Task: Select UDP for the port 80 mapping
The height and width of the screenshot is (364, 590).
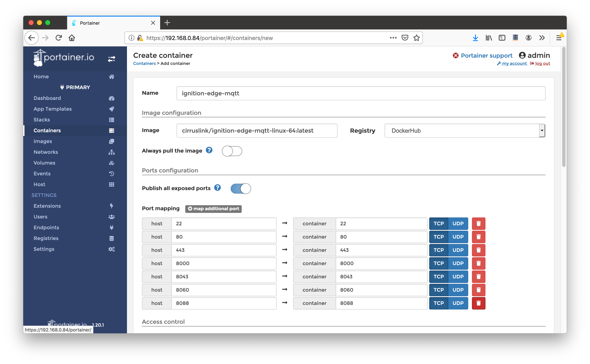Action: 458,237
